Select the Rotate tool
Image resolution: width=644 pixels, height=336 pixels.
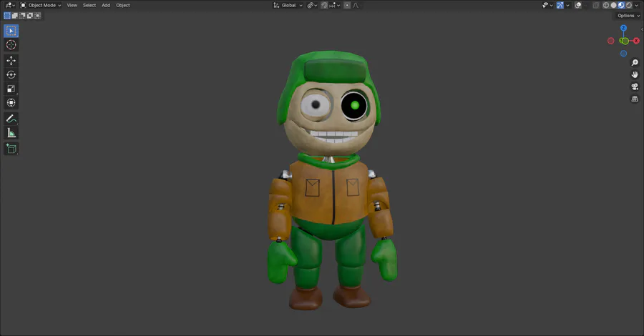tap(11, 74)
